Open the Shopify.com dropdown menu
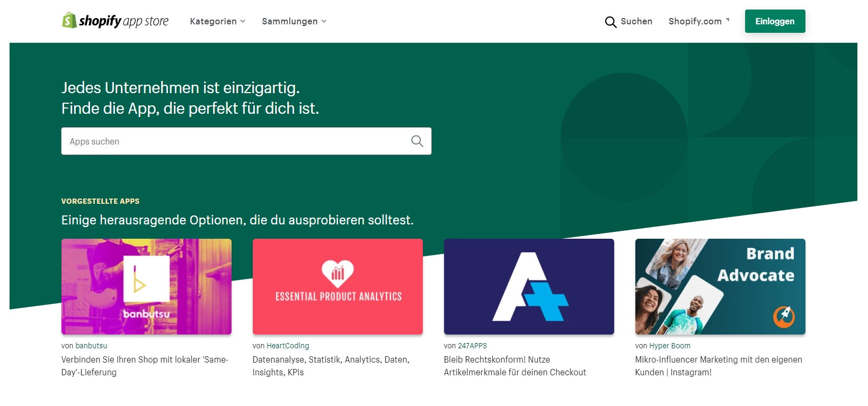Viewport: 868px width, 406px height. pos(698,21)
